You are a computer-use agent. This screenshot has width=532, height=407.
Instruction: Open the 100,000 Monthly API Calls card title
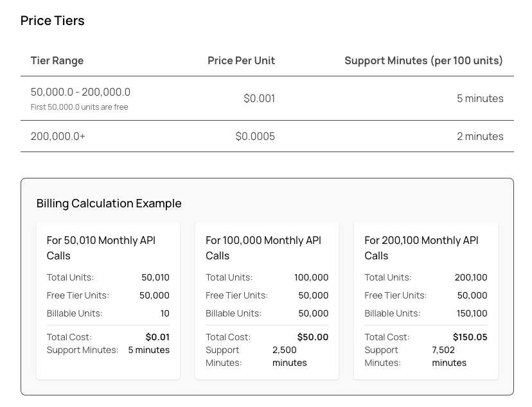coord(263,248)
